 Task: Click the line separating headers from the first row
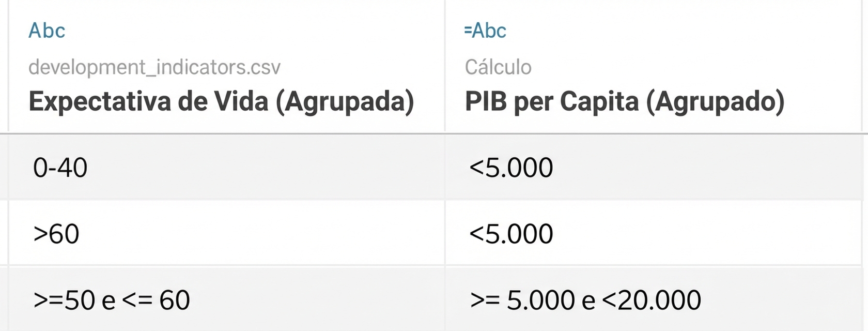434,134
